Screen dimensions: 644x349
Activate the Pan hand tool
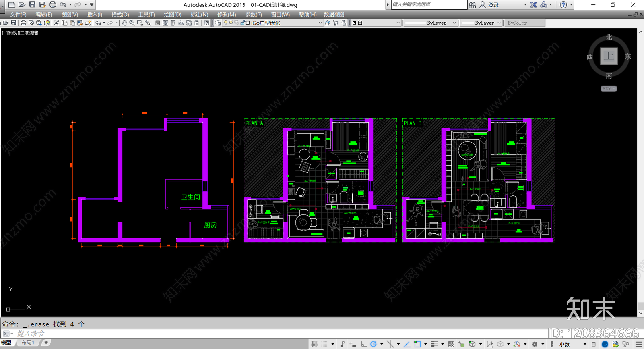124,23
